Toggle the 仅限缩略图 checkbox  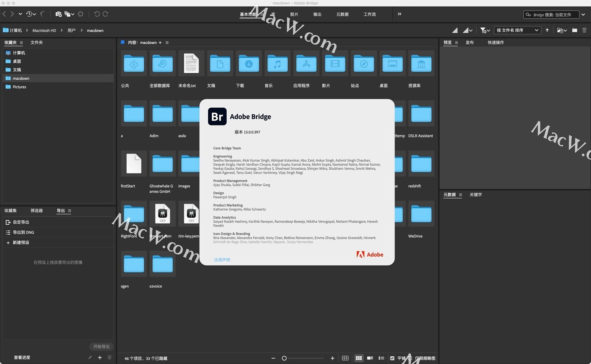click(x=410, y=358)
